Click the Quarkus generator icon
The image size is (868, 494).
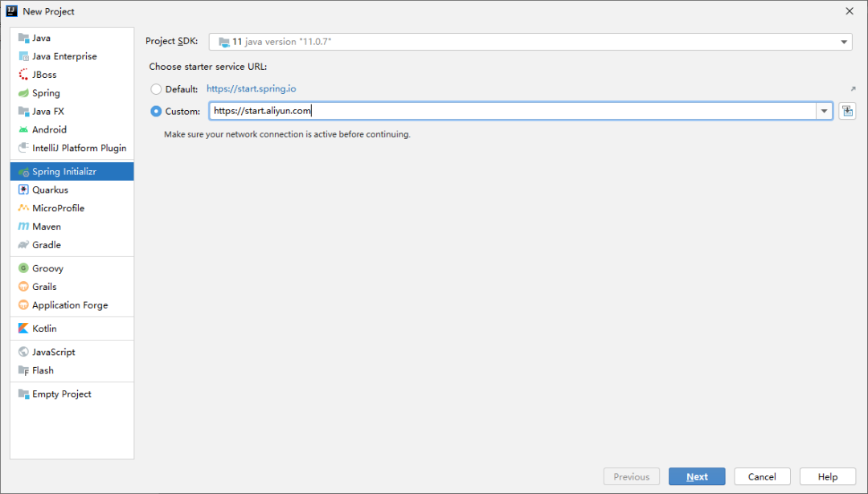coord(23,190)
